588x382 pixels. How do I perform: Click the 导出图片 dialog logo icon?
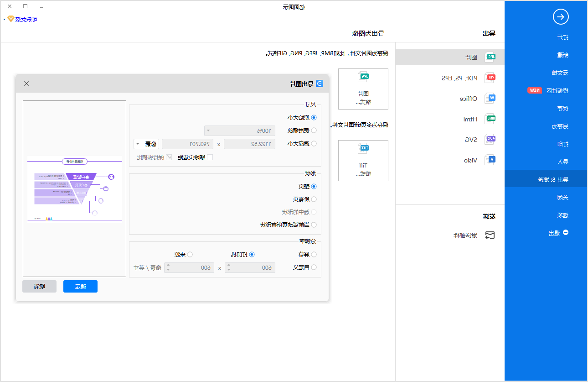(320, 84)
